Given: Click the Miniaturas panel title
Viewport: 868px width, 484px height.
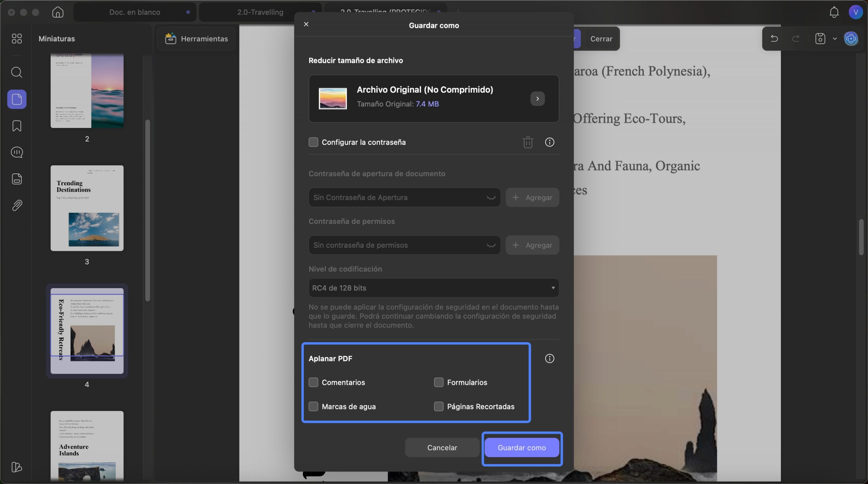Looking at the screenshot, I should tap(57, 39).
